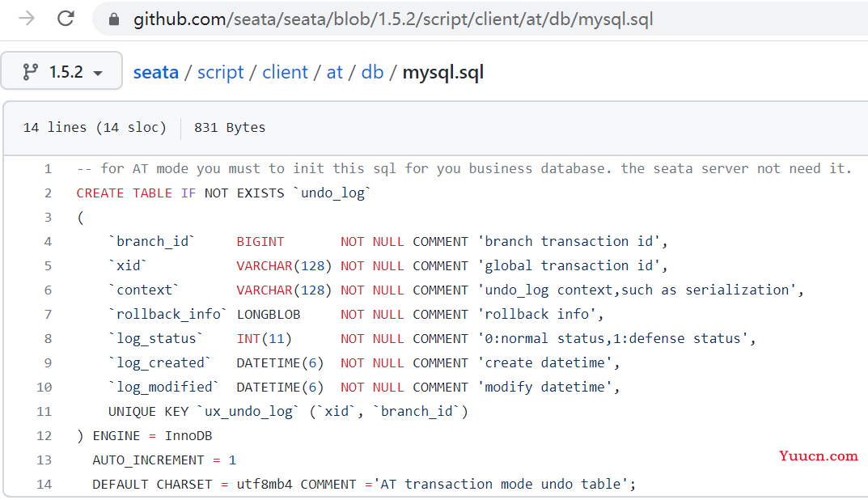This screenshot has height=500, width=868.
Task: Click the LONGBLOB type
Action: coord(269,315)
